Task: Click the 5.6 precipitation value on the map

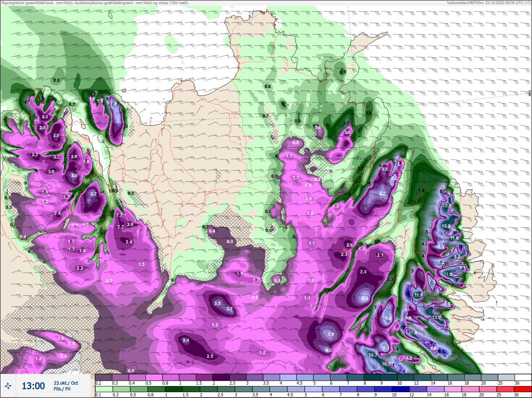Action: tap(389, 318)
